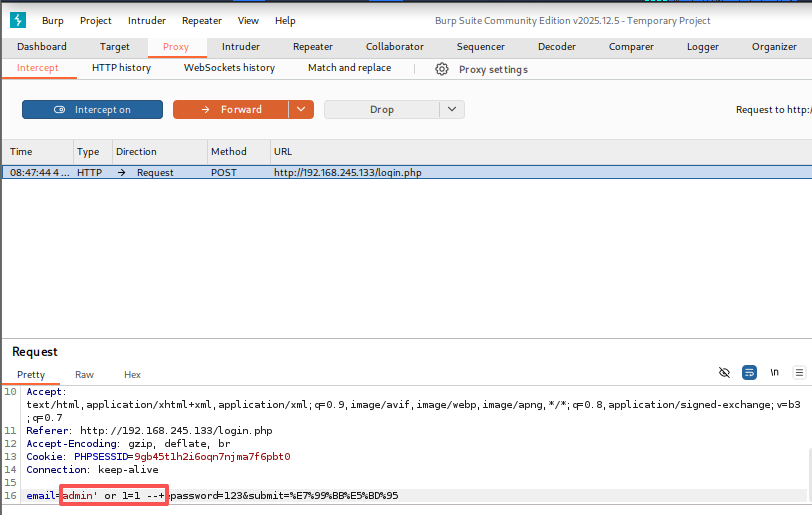Open the View menu
Image resolution: width=812 pixels, height=515 pixels.
point(248,21)
